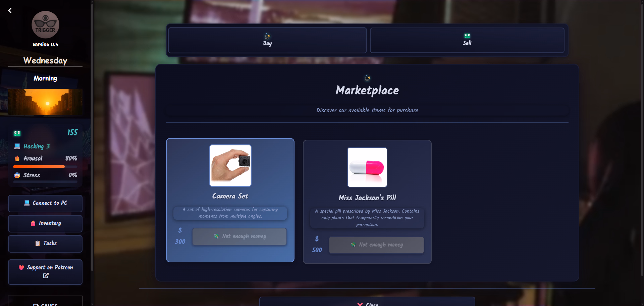Click the Marketplace basket icon above title
The image size is (644, 306).
pyautogui.click(x=367, y=78)
